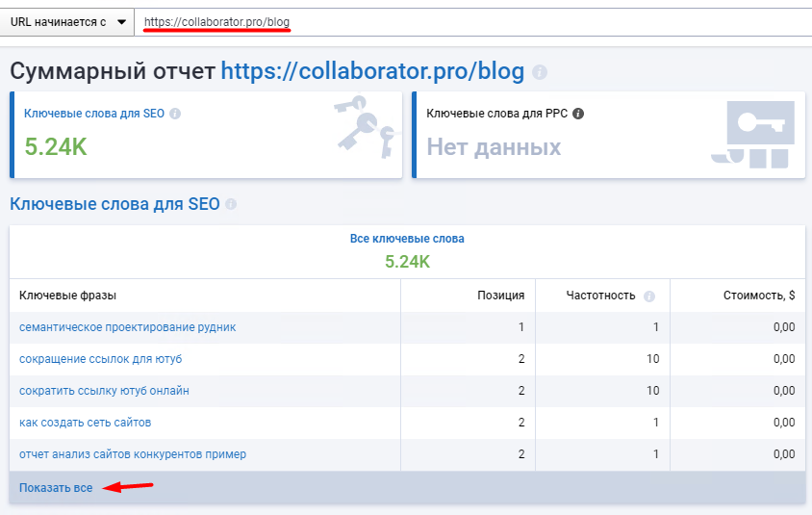
Task: Click the info icon next to the report title
Action: coord(540,72)
